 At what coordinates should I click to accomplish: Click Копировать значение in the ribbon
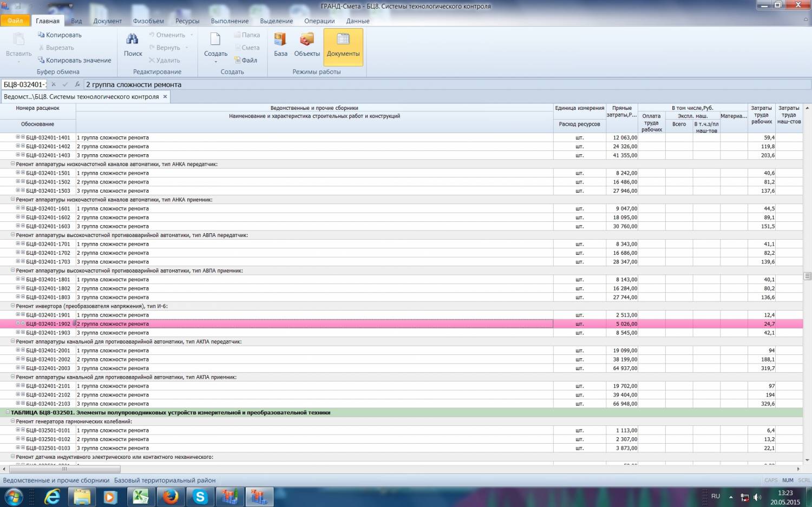(x=75, y=61)
